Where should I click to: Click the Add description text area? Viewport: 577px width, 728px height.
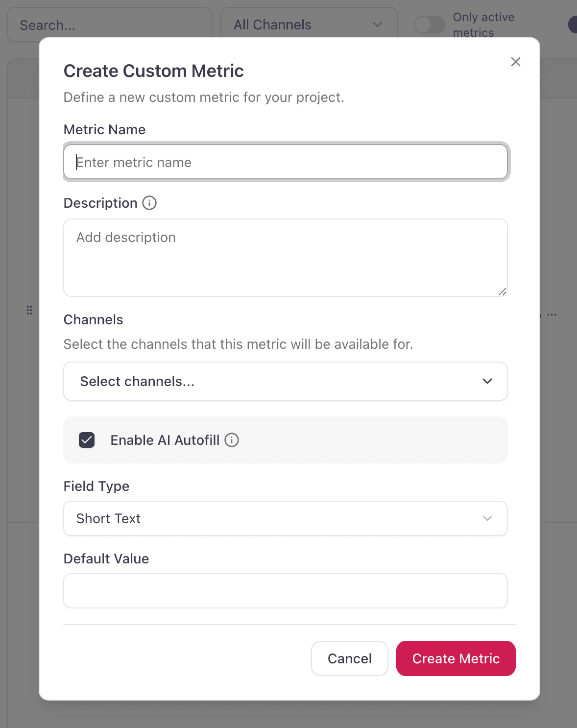pos(286,258)
